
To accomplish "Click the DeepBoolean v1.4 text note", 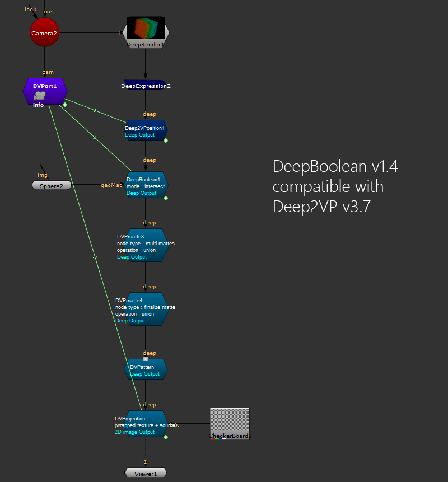I will pos(335,186).
